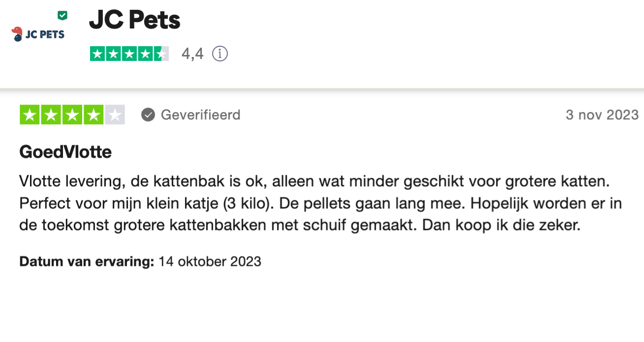The image size is (644, 342).
Task: Click the third star of the overall rating
Action: pyautogui.click(x=129, y=54)
